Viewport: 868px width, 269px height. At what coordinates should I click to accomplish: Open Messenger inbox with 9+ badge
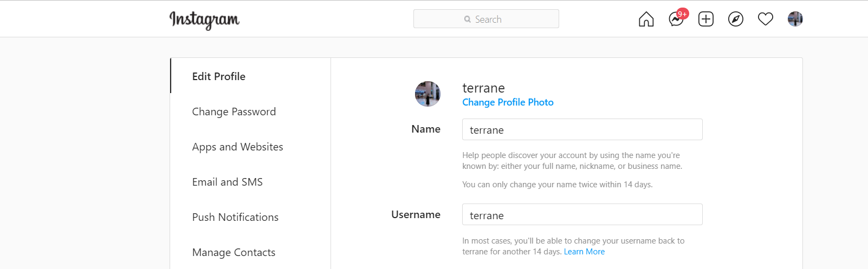point(677,18)
